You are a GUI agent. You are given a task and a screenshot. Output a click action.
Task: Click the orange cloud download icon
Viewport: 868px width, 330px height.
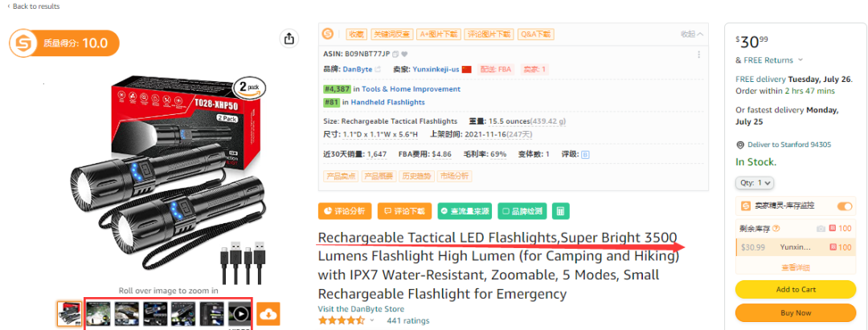tap(269, 314)
